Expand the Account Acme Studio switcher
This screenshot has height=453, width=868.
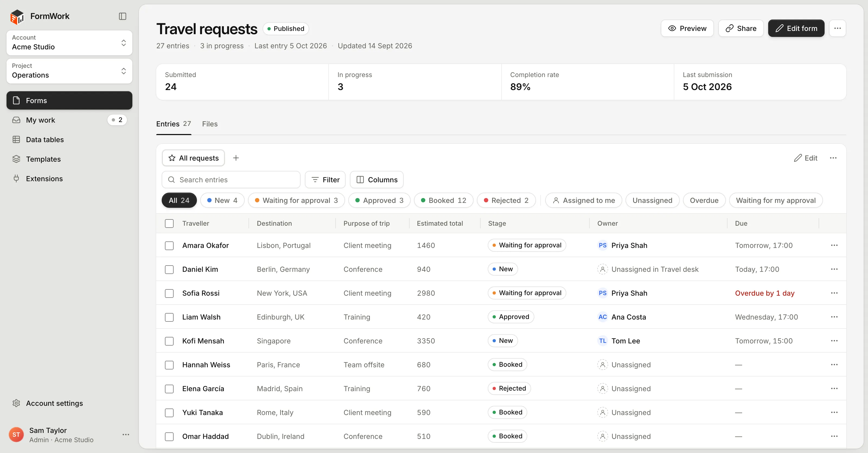pyautogui.click(x=69, y=43)
